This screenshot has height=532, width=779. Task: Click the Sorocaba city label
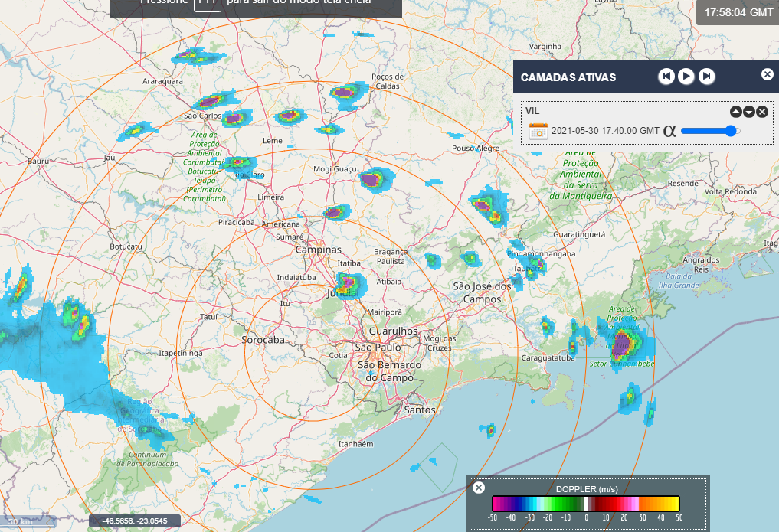263,340
